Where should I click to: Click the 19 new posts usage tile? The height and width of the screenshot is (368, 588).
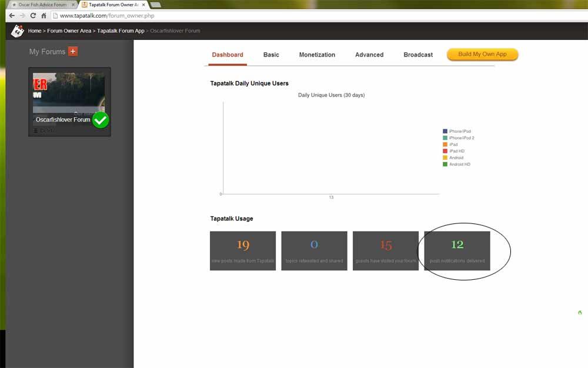coord(243,250)
